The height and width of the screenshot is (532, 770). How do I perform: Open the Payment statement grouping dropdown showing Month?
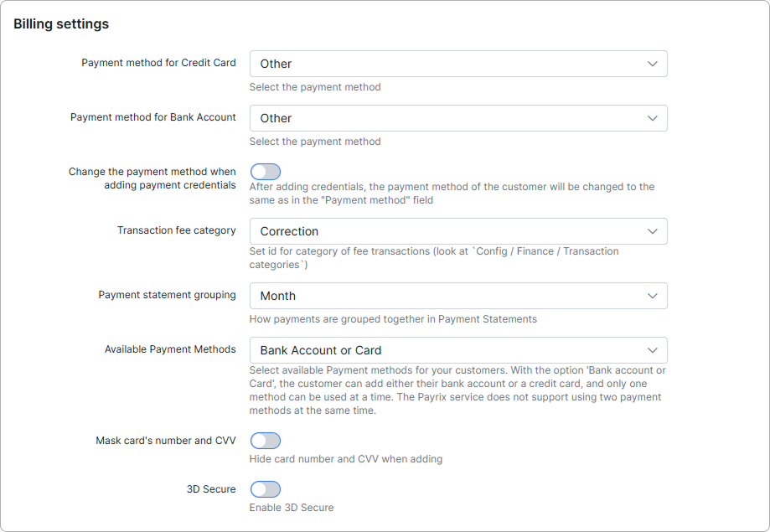point(457,296)
